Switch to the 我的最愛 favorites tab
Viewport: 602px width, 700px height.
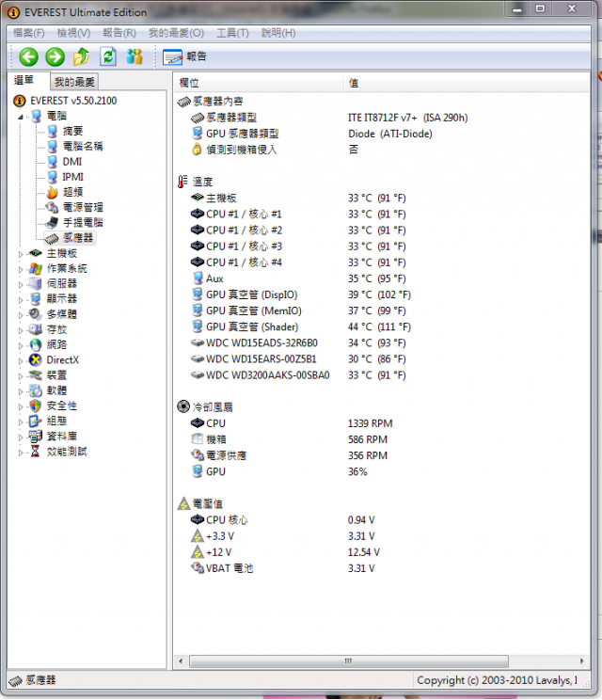pos(74,82)
